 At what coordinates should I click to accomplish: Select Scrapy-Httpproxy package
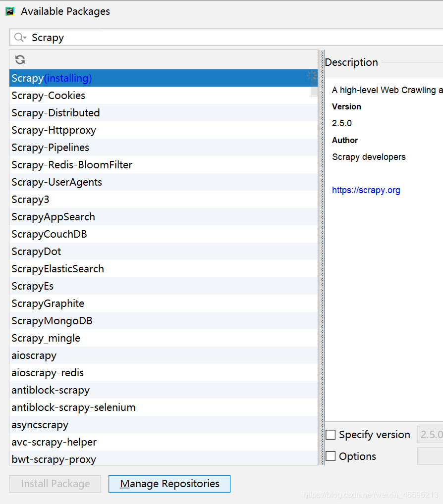tap(164, 130)
